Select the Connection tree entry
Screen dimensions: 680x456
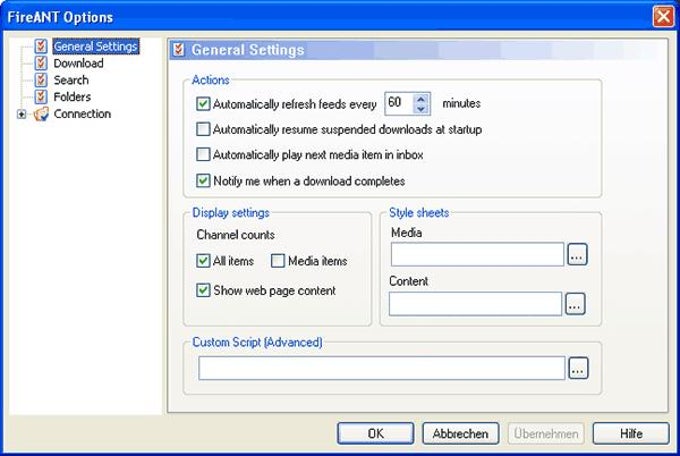pyautogui.click(x=82, y=114)
